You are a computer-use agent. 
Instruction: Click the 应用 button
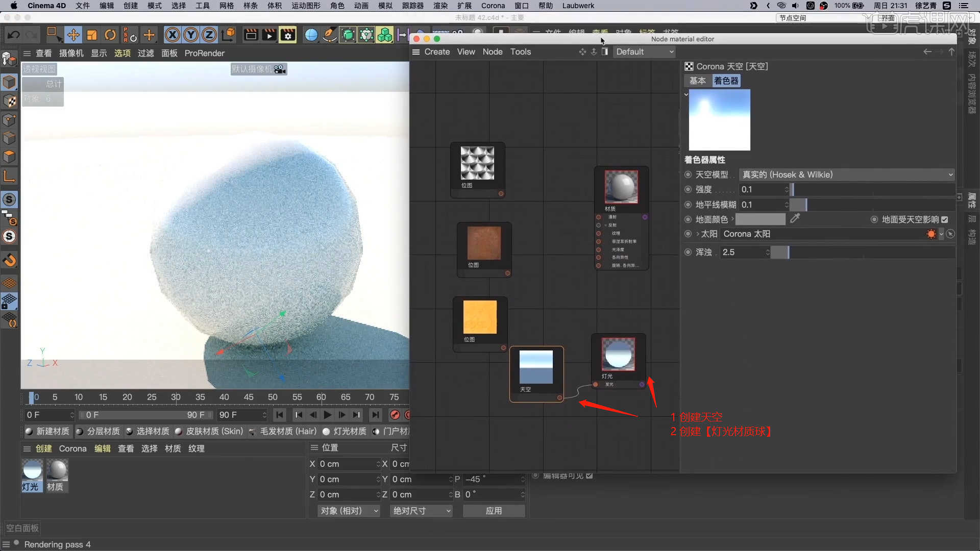[x=494, y=511]
